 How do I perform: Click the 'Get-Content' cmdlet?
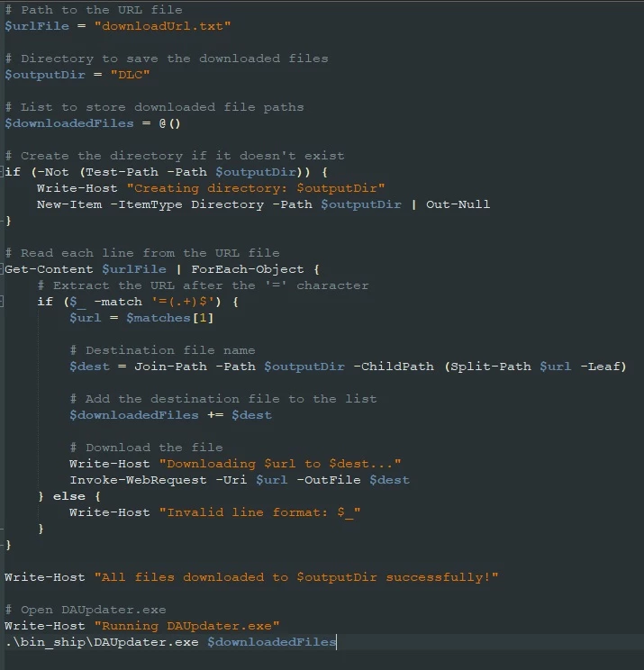pyautogui.click(x=49, y=269)
